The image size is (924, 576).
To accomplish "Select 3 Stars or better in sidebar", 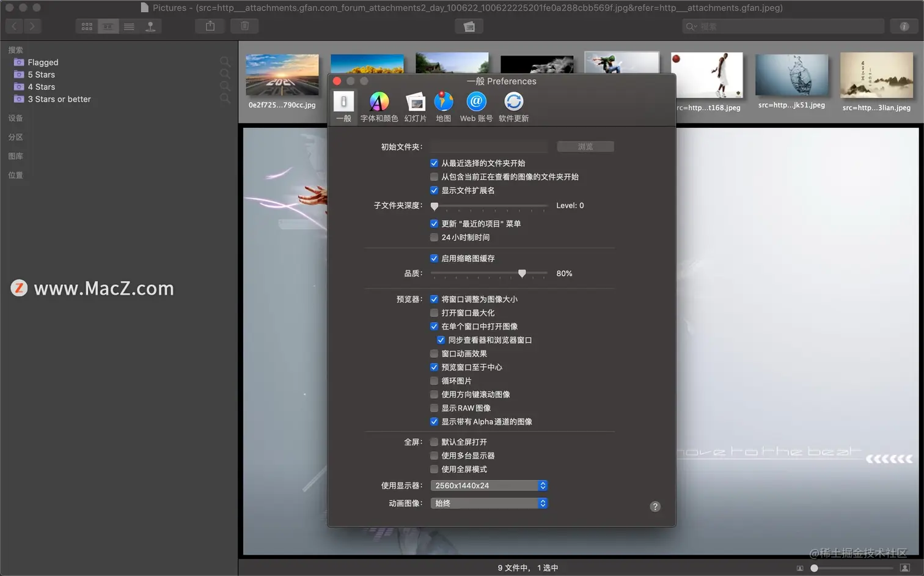I will coord(59,99).
